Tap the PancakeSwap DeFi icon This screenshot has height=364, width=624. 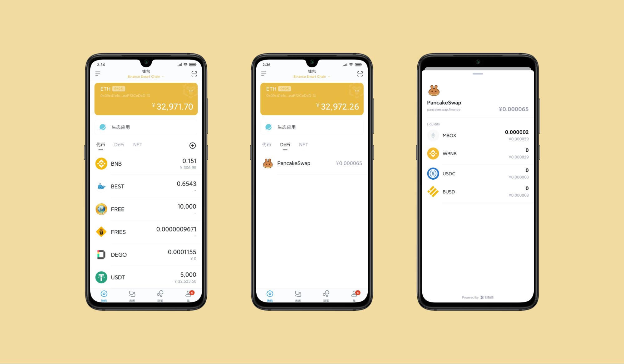(x=268, y=163)
